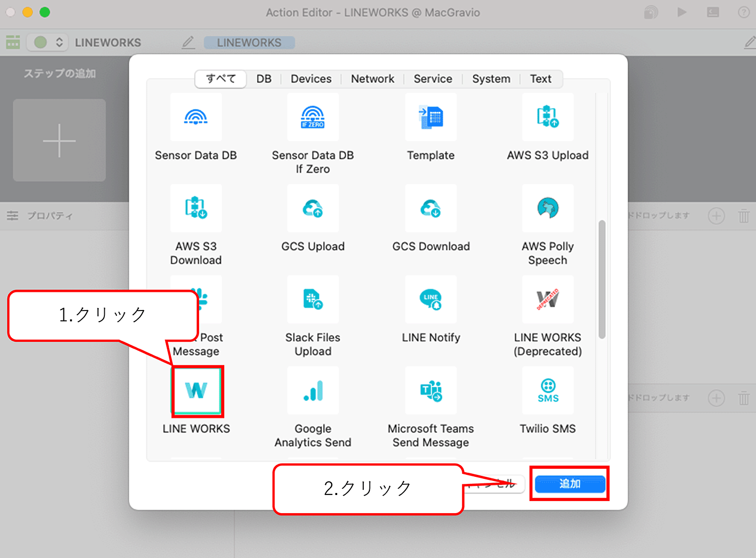
Task: Select the LINE WORKS (Deprecated) icon
Action: pos(547,299)
